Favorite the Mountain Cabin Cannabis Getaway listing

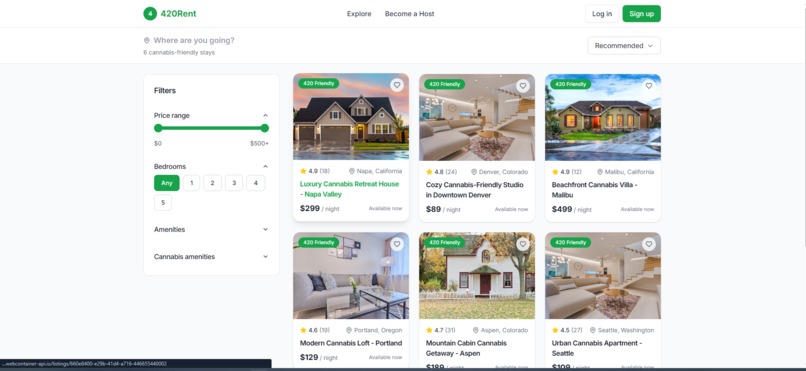pyautogui.click(x=523, y=244)
